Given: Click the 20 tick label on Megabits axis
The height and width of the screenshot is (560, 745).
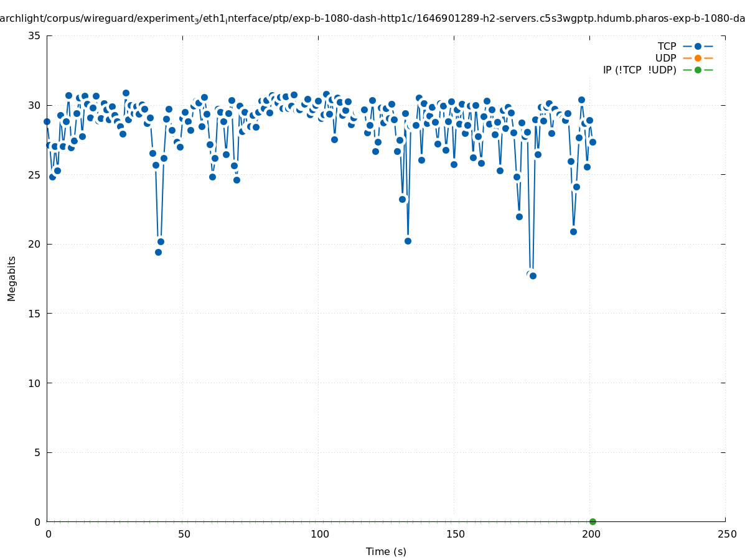Looking at the screenshot, I should [35, 244].
